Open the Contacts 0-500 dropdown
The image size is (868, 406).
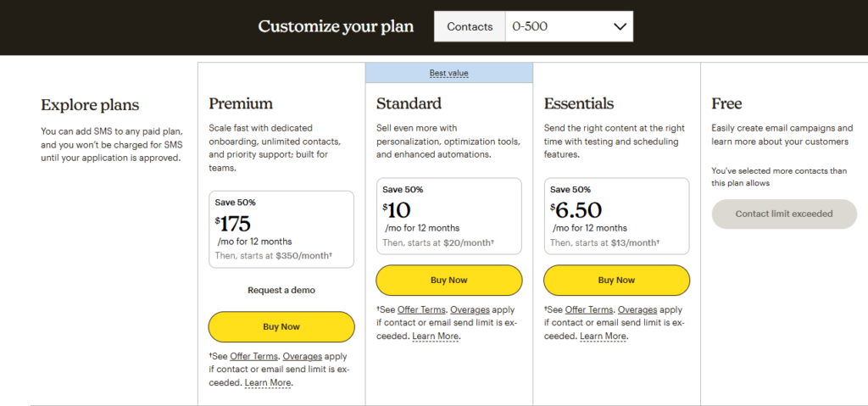(x=568, y=26)
